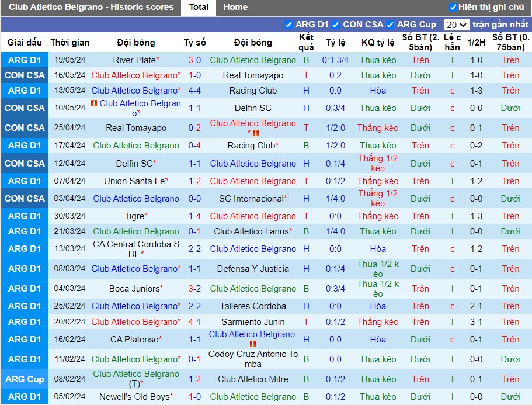The width and height of the screenshot is (532, 405).
Task: Click the 'Kết quả' column header
Action: (x=306, y=43)
